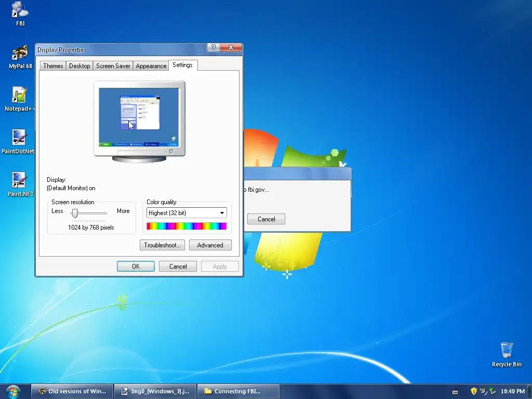Switch to Connecting FBI taskbar item
Screen dimensions: 532x399
pyautogui.click(x=238, y=391)
